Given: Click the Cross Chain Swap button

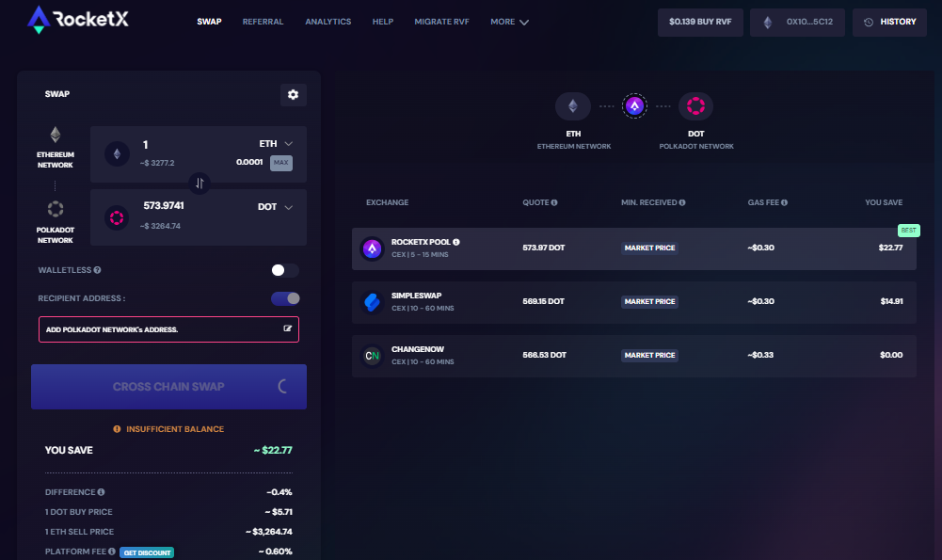Looking at the screenshot, I should [x=168, y=386].
